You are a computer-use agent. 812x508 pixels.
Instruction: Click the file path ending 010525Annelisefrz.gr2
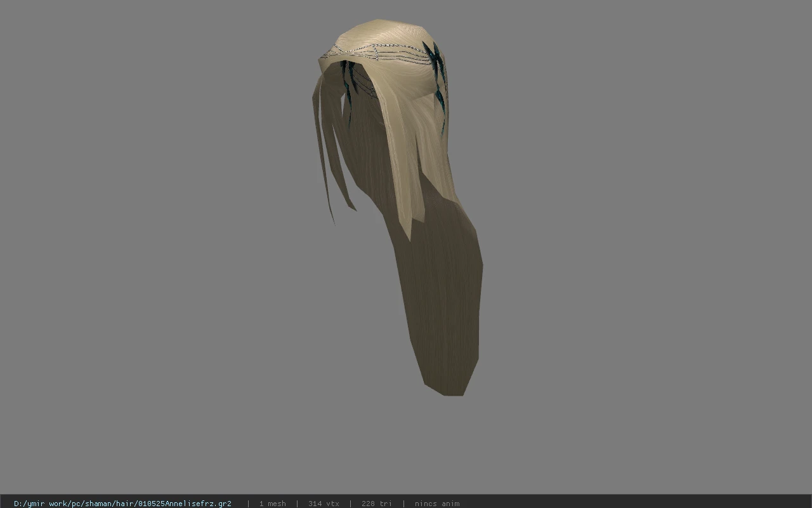click(122, 504)
